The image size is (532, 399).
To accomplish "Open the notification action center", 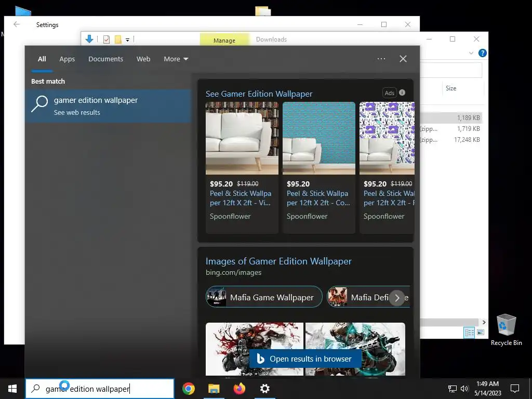I will coord(515,389).
